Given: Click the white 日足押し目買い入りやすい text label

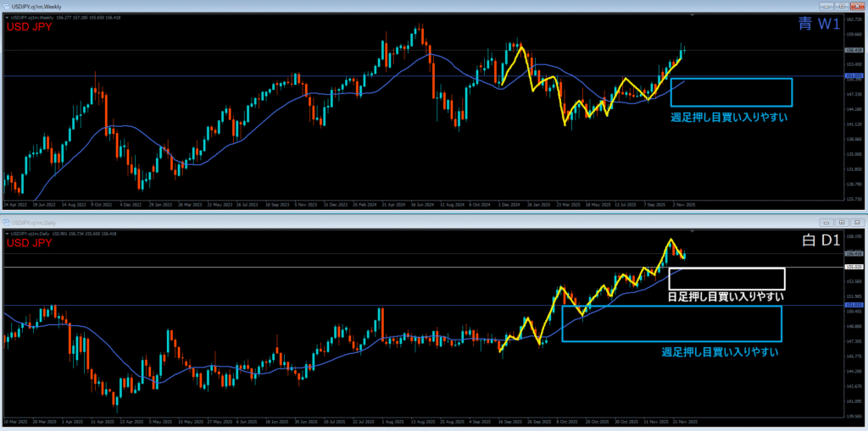Looking at the screenshot, I should (725, 296).
